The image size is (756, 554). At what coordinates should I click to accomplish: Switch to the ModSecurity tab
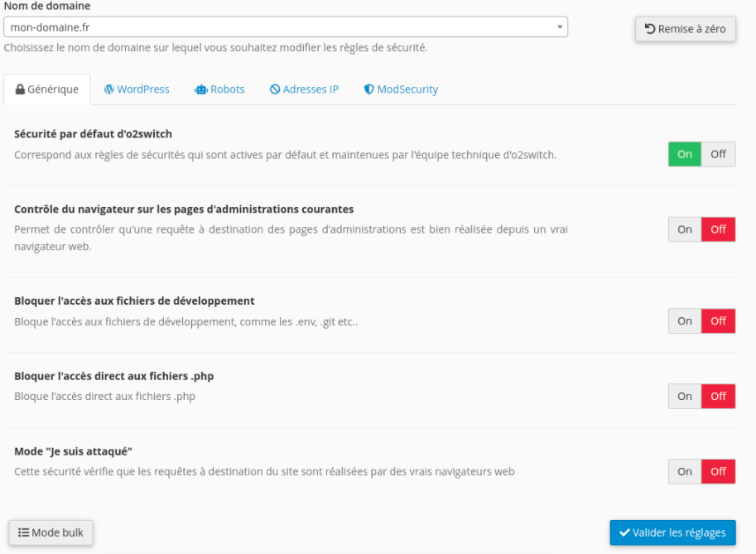point(401,89)
